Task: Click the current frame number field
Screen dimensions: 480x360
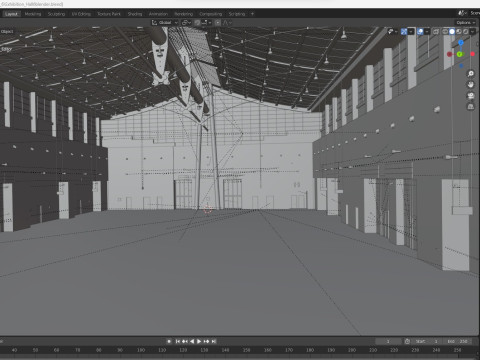Action: click(388, 341)
